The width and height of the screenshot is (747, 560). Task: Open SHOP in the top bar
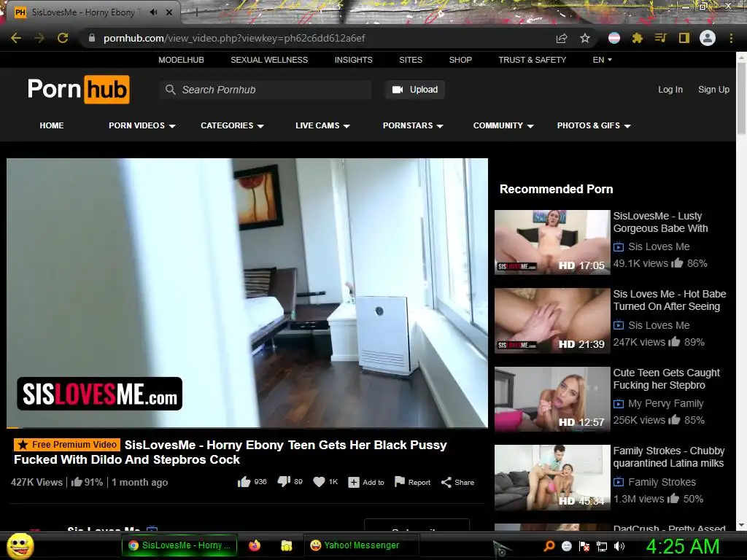point(460,60)
